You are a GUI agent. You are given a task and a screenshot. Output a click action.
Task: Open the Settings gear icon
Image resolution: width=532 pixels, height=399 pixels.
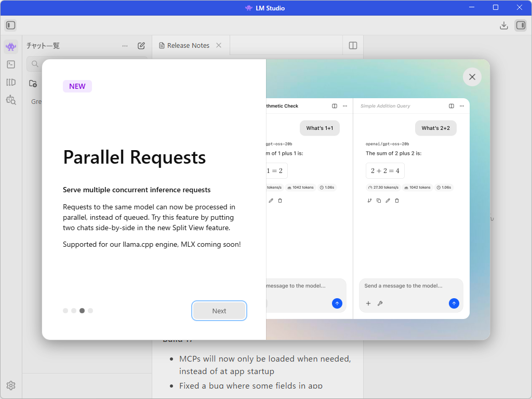coord(11,385)
